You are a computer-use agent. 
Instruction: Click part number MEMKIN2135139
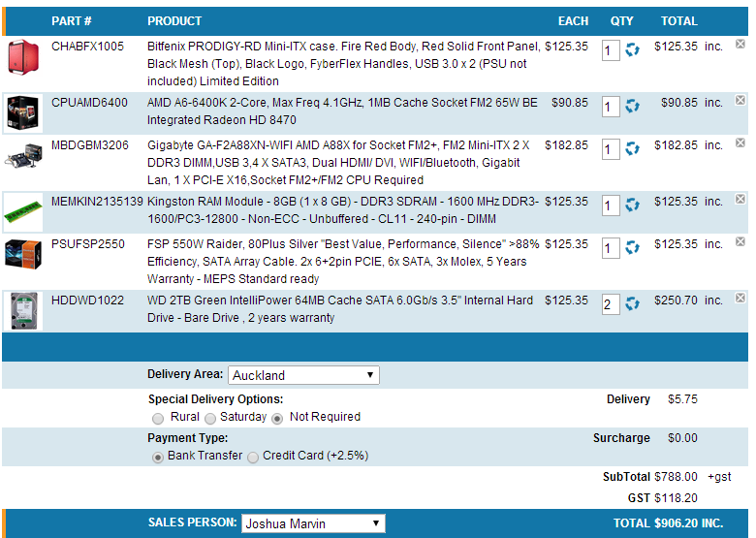click(x=97, y=202)
